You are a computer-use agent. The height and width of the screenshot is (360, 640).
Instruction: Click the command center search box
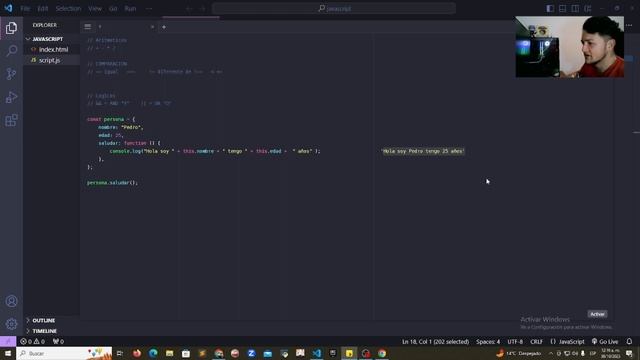(334, 8)
